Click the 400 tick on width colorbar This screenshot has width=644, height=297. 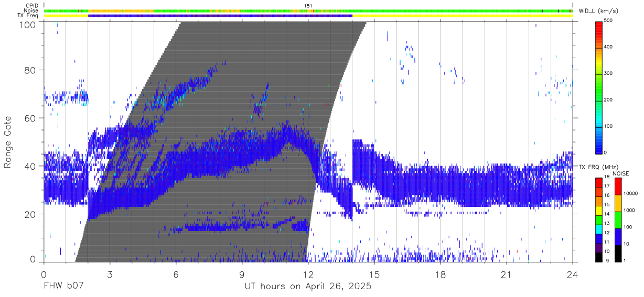pyautogui.click(x=608, y=47)
